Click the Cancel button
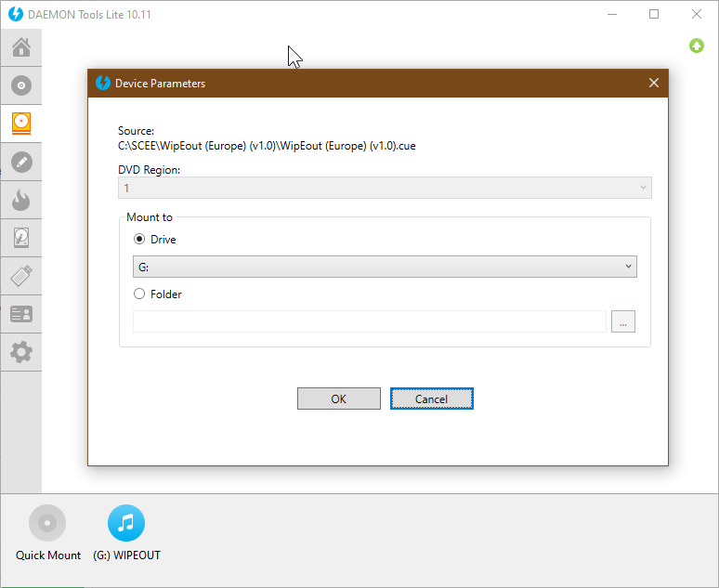 pos(431,399)
